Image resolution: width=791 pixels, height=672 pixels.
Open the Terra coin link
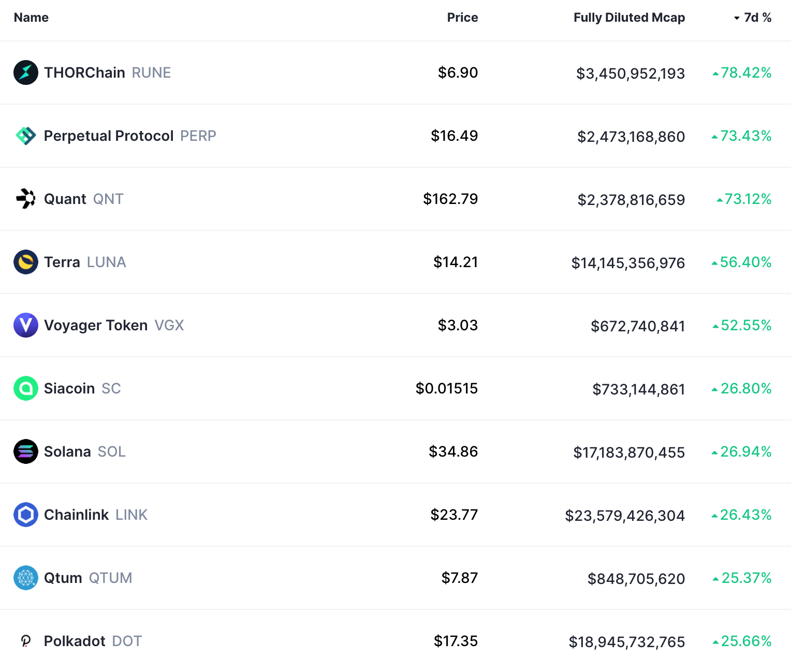[x=62, y=262]
